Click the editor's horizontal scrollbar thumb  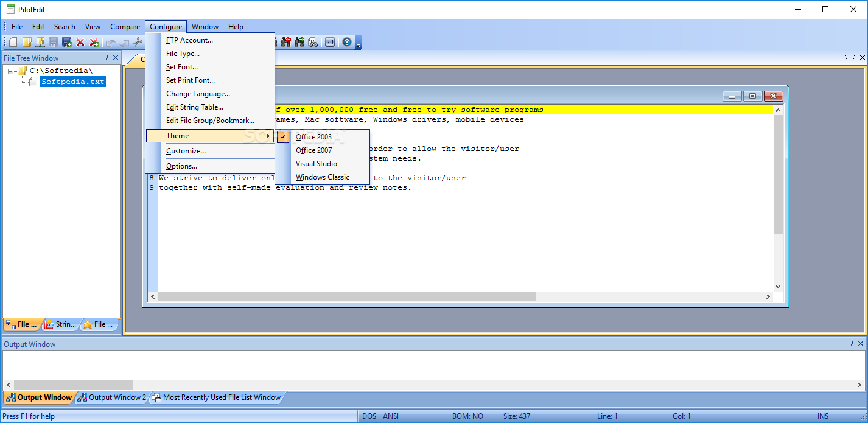347,296
